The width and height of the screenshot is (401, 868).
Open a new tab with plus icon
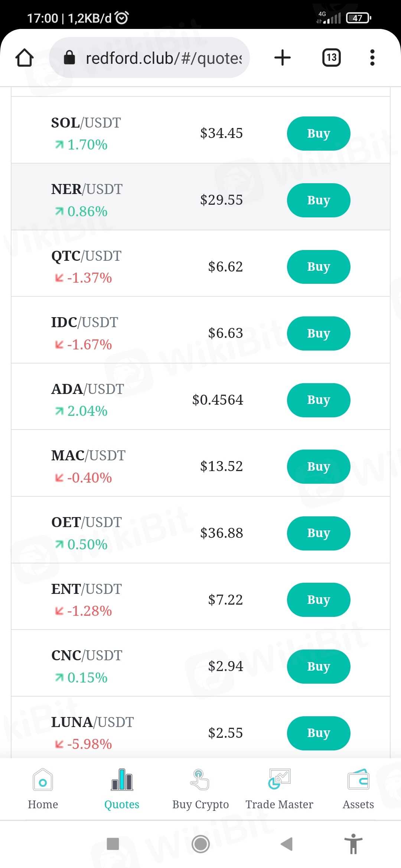point(282,57)
